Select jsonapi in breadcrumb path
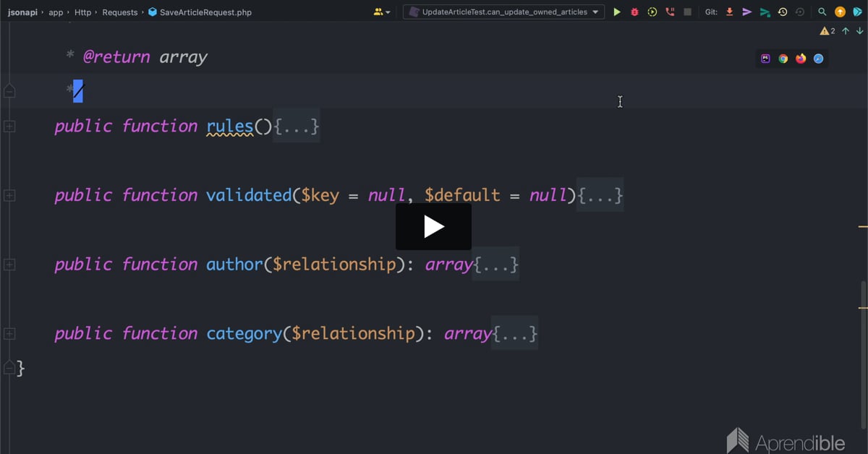Screen dimensions: 868x454 pos(23,12)
